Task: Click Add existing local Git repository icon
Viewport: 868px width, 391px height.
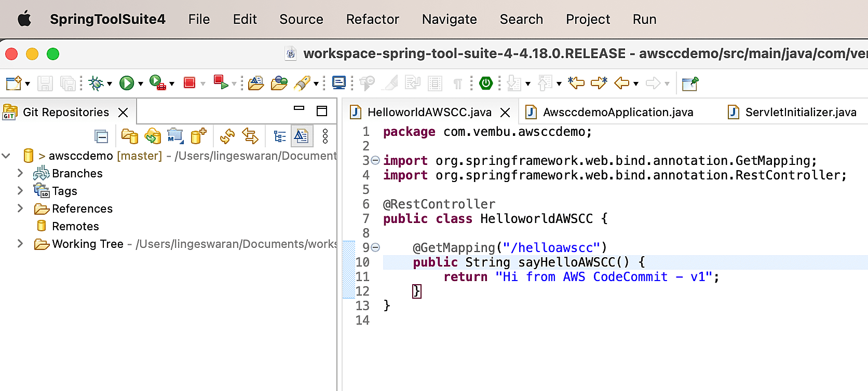Action: pos(130,136)
